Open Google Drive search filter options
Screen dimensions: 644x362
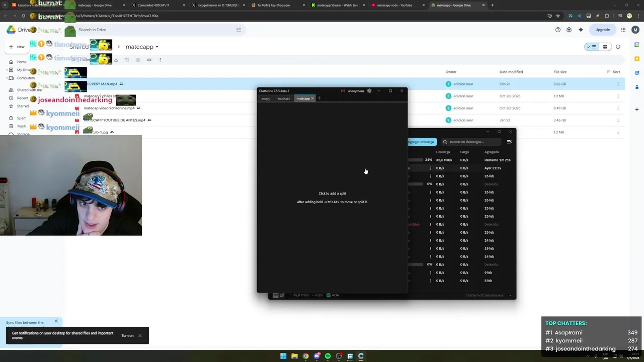click(238, 30)
